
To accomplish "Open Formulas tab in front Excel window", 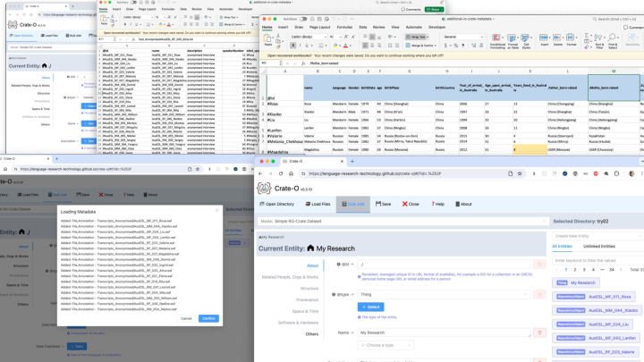I will pos(344,27).
